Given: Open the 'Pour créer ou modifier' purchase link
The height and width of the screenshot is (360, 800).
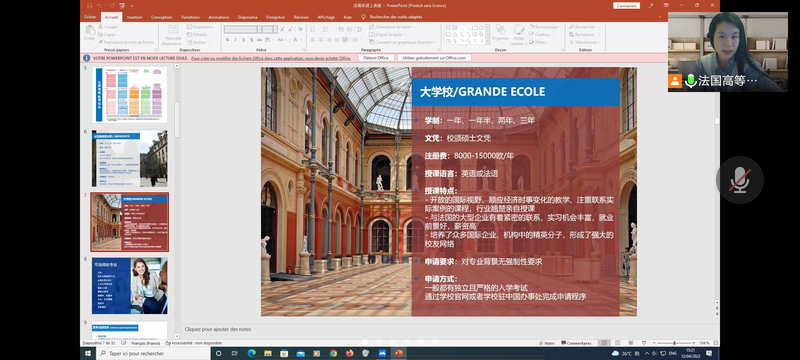Looking at the screenshot, I should [271, 58].
